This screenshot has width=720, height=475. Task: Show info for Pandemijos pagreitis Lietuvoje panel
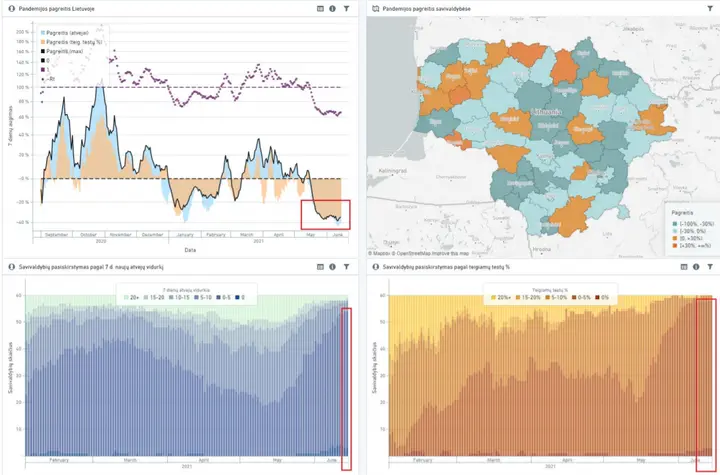coord(332,9)
